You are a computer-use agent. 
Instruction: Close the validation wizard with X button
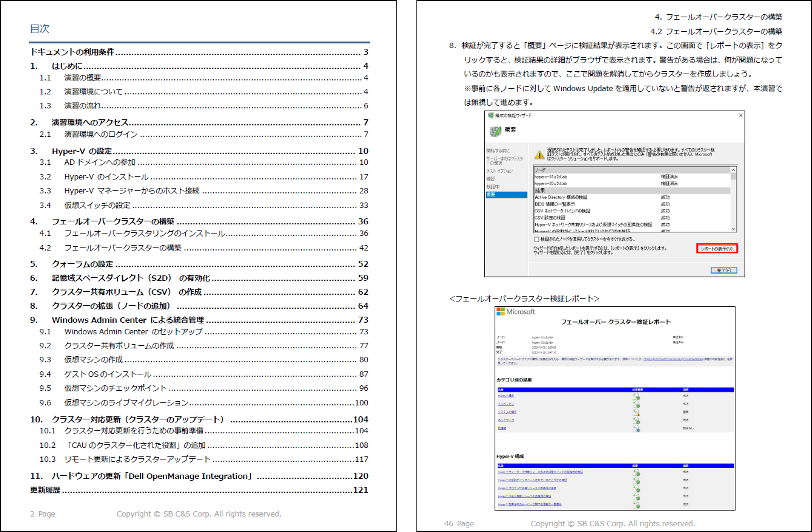[740, 115]
